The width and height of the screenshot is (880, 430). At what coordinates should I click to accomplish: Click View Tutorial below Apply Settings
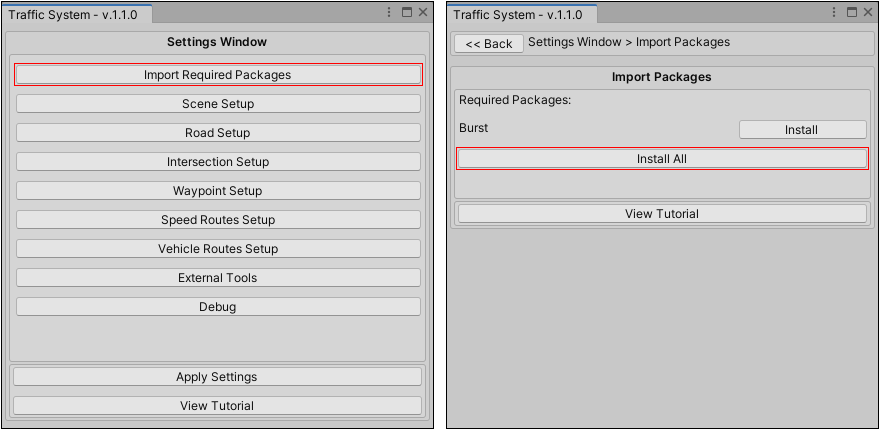[x=217, y=406]
